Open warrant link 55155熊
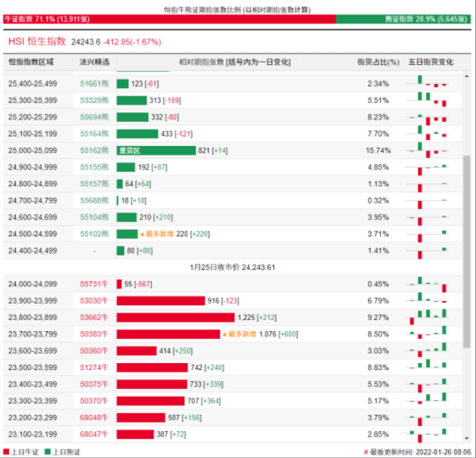The image size is (476, 458). tap(94, 167)
